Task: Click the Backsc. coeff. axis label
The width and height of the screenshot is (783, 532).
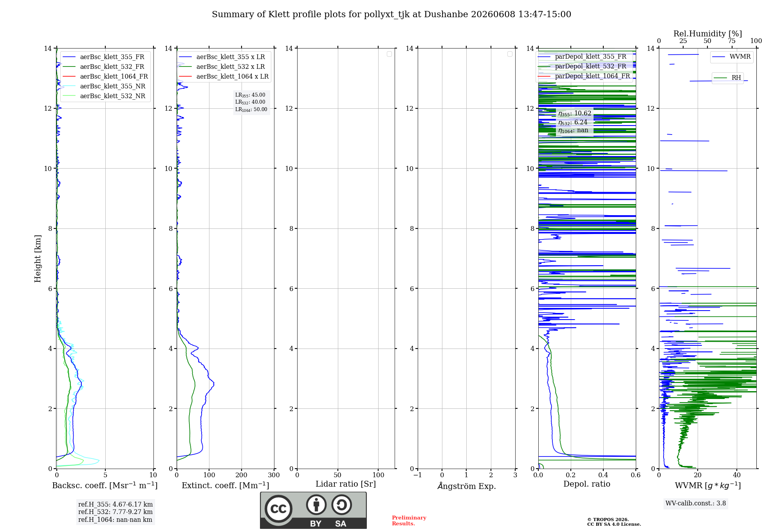Action: coord(105,485)
